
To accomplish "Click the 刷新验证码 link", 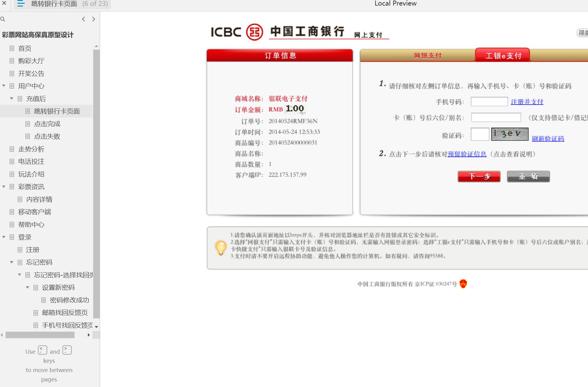I will pos(548,139).
